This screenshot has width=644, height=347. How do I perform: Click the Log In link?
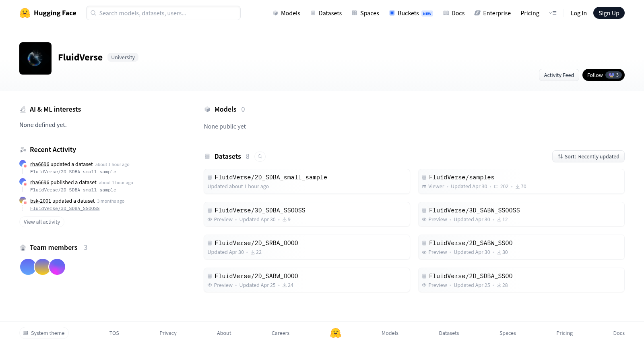[x=578, y=13]
